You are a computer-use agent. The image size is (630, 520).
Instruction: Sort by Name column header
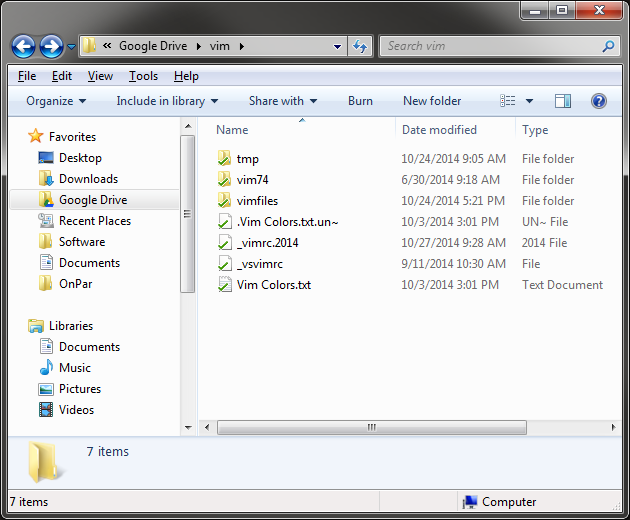pos(232,130)
